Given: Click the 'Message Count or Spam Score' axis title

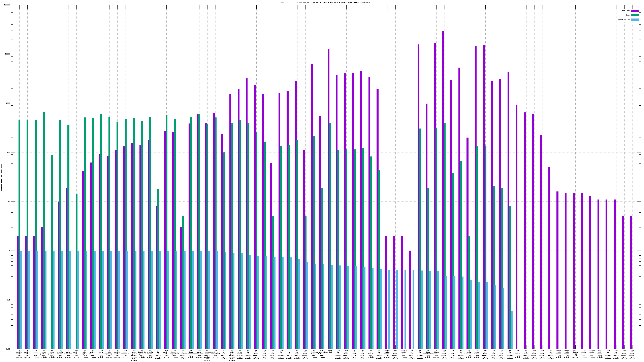Looking at the screenshot, I should coord(1,177).
